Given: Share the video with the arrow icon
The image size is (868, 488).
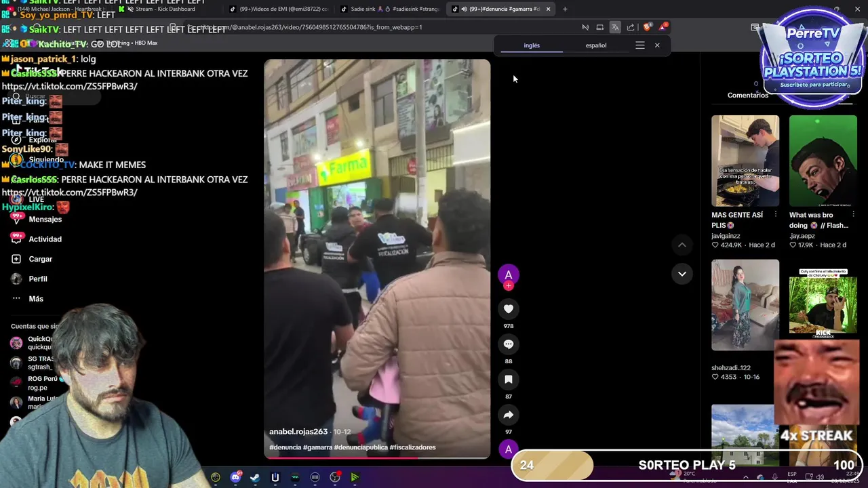Looking at the screenshot, I should [x=509, y=415].
